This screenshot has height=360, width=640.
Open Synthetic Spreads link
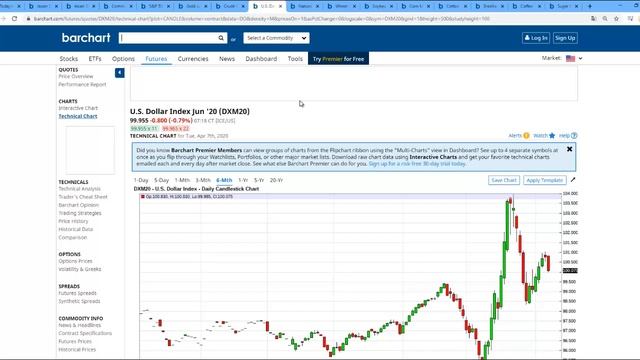click(79, 301)
